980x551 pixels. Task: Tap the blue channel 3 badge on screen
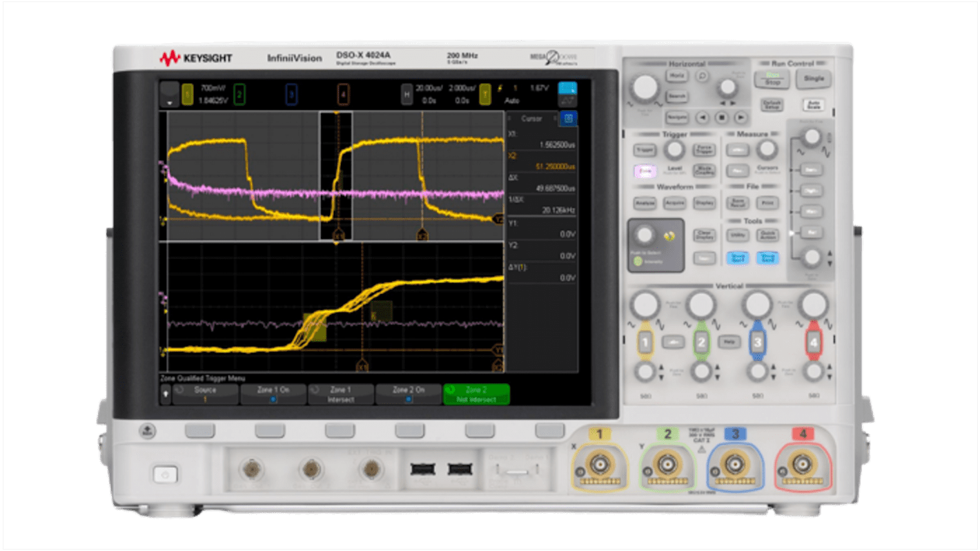(x=291, y=95)
